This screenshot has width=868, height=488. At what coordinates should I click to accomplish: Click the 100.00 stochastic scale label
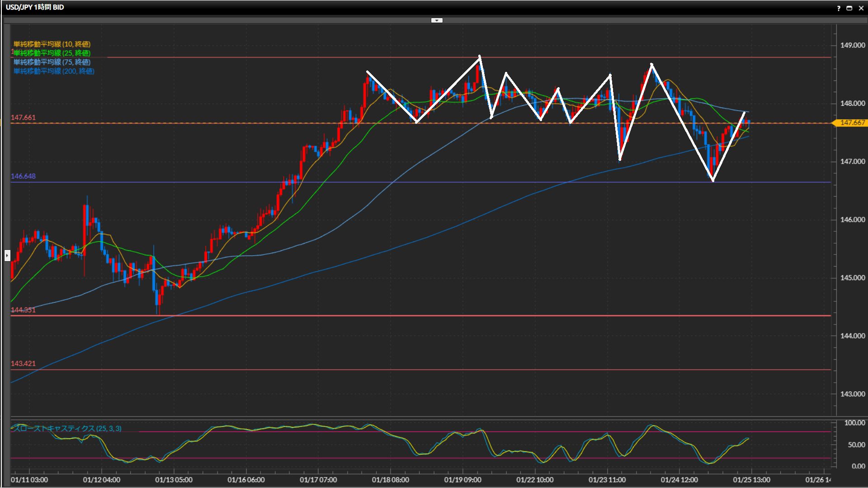pyautogui.click(x=854, y=423)
